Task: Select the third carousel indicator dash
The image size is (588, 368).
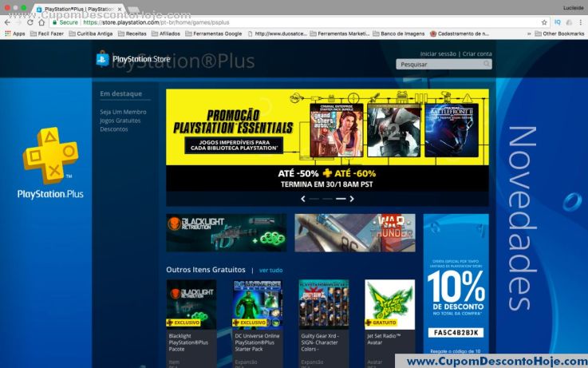Action: coord(341,199)
